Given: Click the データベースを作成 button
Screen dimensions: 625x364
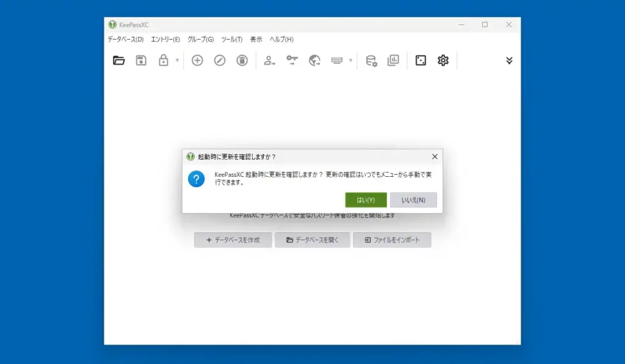Looking at the screenshot, I should click(233, 240).
